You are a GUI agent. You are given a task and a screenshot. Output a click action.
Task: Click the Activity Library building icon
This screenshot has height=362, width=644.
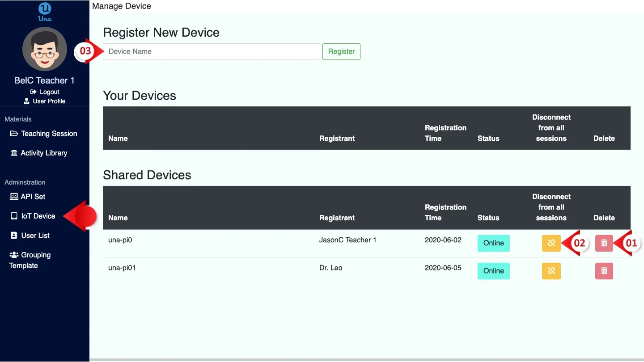pyautogui.click(x=14, y=153)
